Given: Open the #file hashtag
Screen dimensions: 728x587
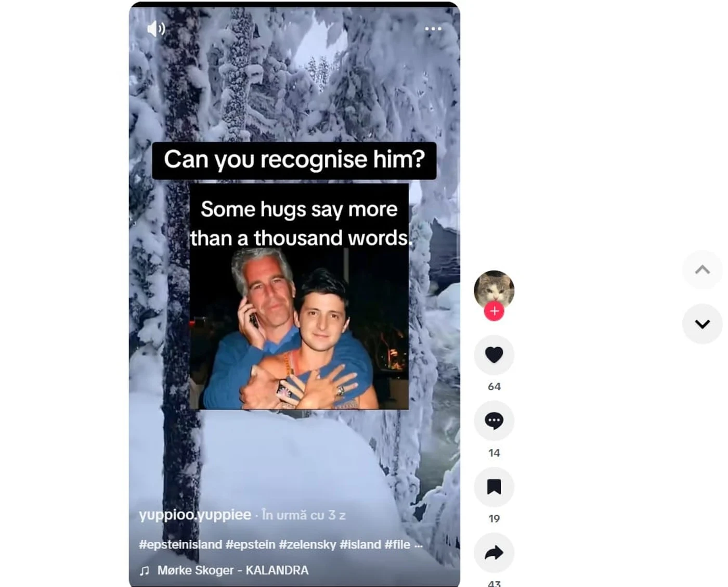Looking at the screenshot, I should click(x=397, y=544).
